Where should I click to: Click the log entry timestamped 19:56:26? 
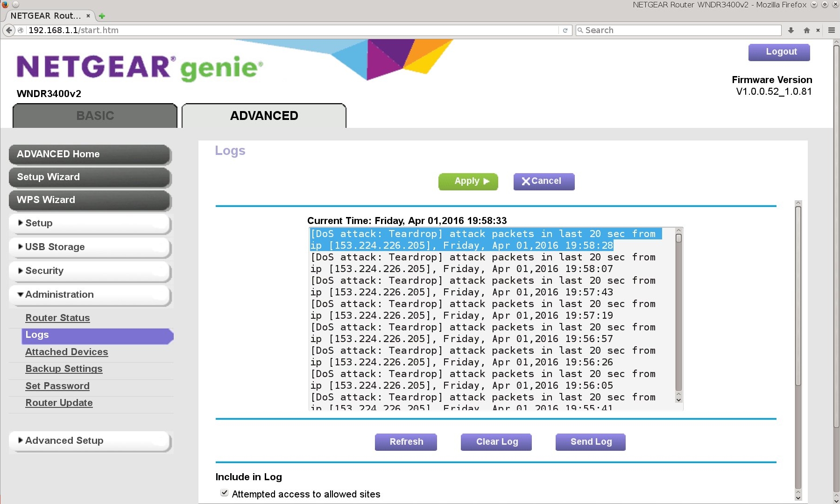(483, 357)
